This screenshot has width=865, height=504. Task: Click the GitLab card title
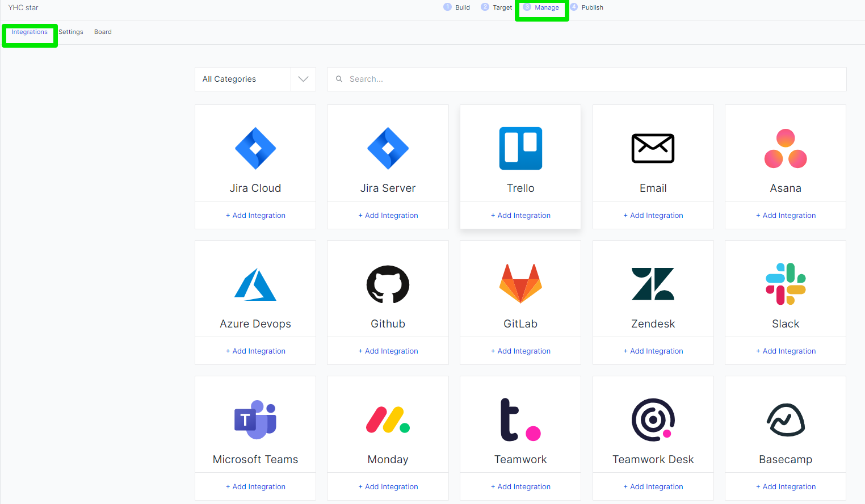pos(520,324)
